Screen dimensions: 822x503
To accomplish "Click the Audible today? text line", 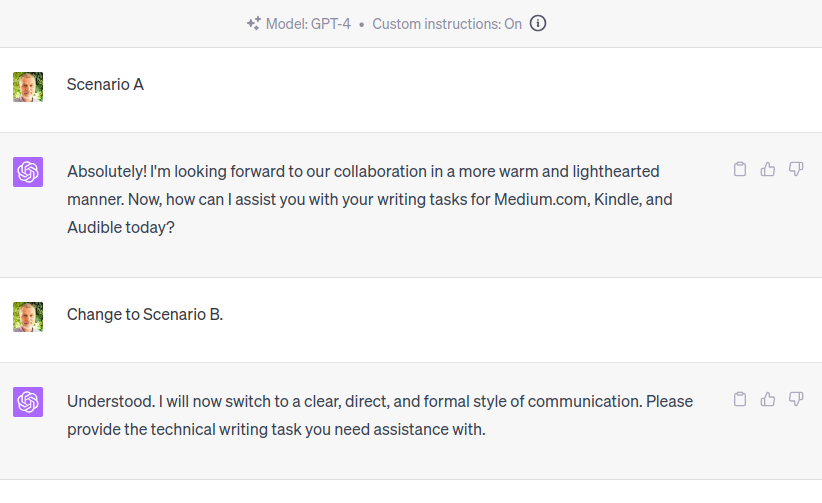I will tap(121, 228).
